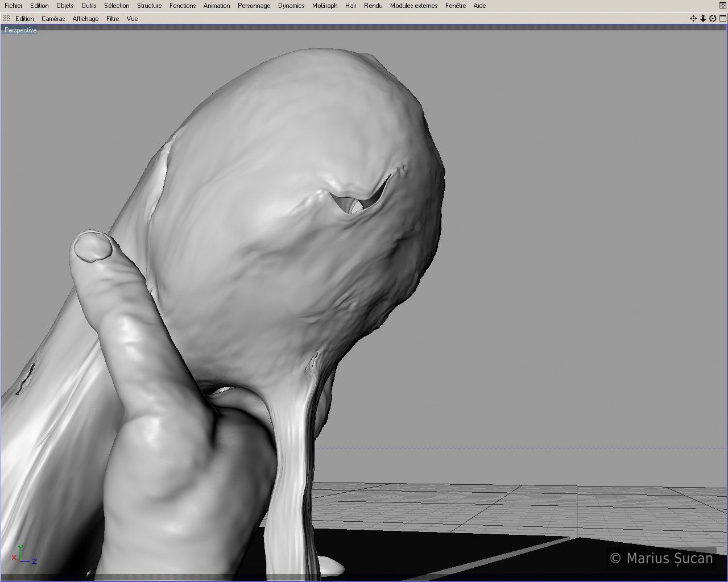The height and width of the screenshot is (582, 728).
Task: Open the Fichier menu
Action: pyautogui.click(x=14, y=6)
